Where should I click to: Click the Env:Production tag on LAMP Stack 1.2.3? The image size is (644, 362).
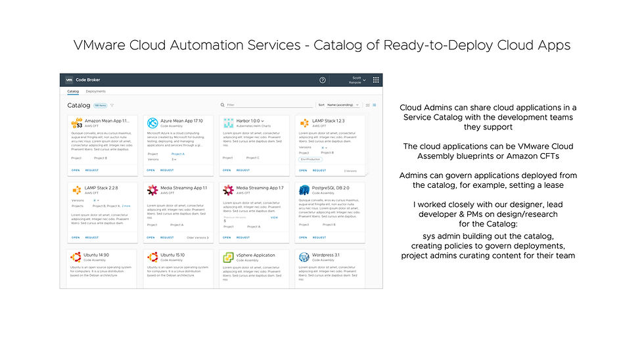pyautogui.click(x=310, y=159)
